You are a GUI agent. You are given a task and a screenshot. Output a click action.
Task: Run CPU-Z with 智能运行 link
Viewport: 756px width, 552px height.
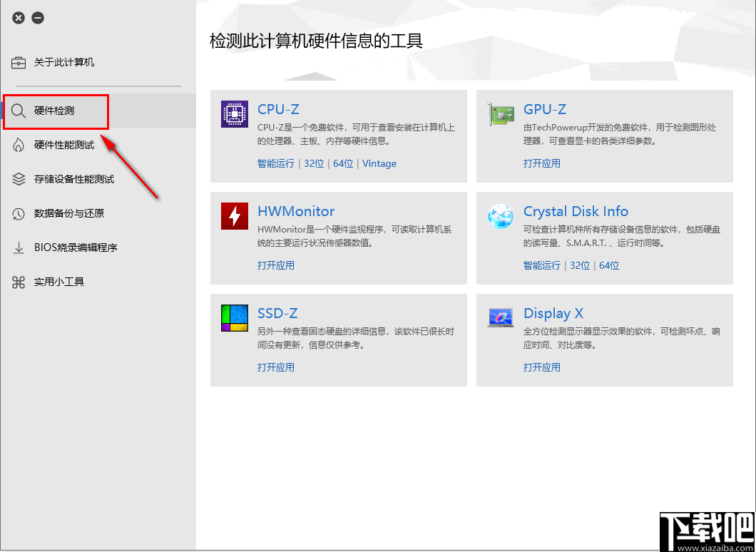pos(275,163)
